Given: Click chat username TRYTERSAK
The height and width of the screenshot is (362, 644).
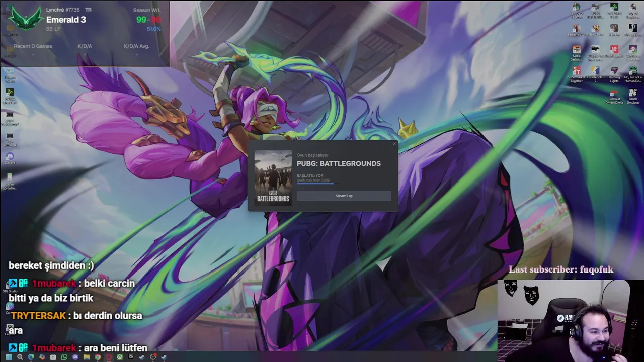Looking at the screenshot, I should (38, 316).
